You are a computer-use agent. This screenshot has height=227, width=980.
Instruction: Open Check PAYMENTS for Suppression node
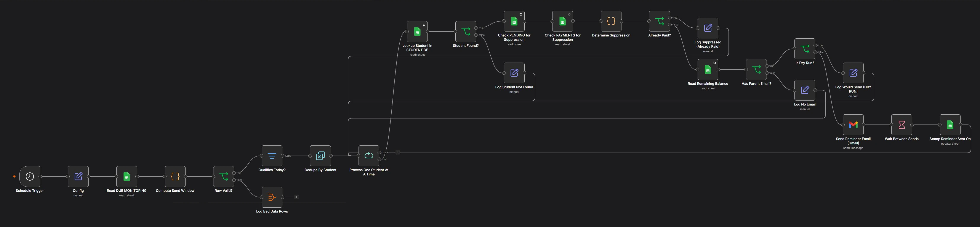(563, 21)
